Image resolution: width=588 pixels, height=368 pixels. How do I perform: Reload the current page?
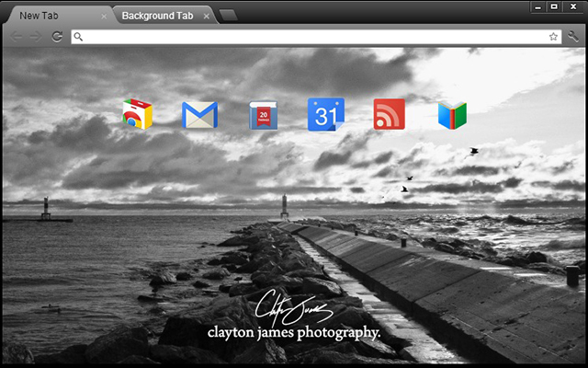(x=57, y=37)
